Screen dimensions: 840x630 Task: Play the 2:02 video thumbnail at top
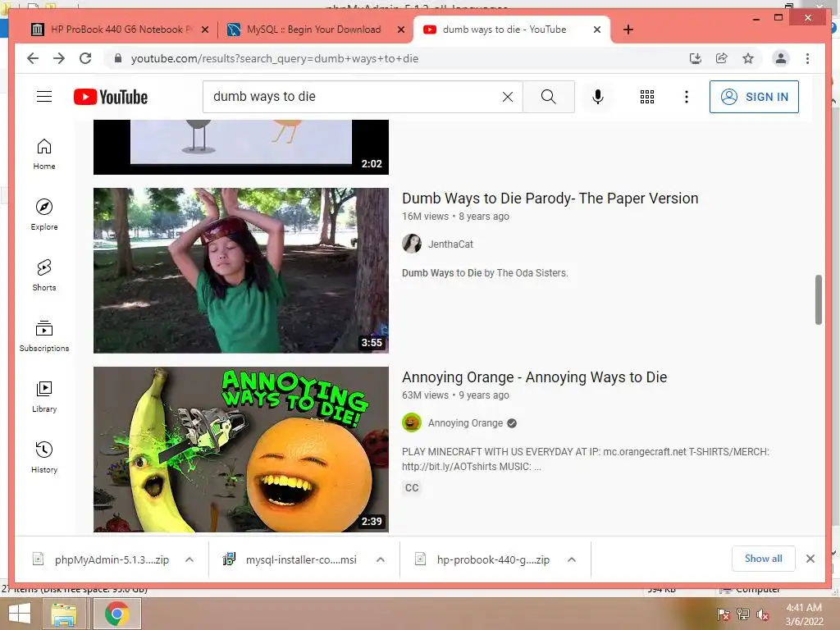coord(241,147)
